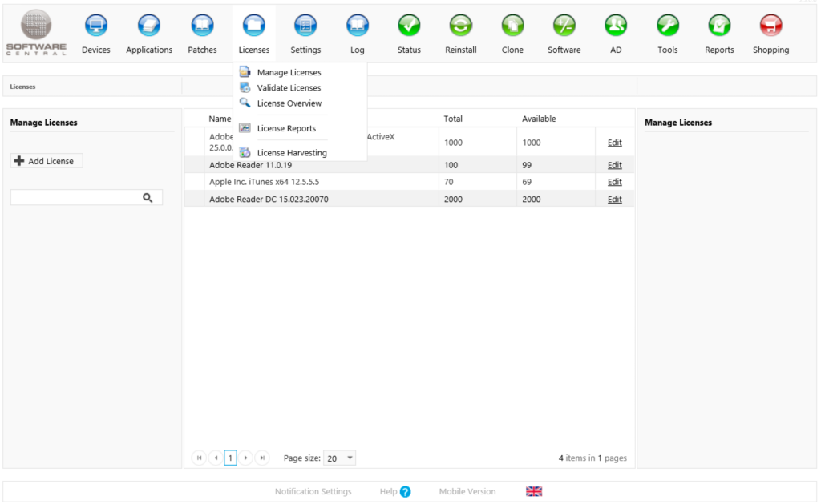This screenshot has width=821, height=504.
Task: Open License Reports menu entry
Action: click(286, 128)
